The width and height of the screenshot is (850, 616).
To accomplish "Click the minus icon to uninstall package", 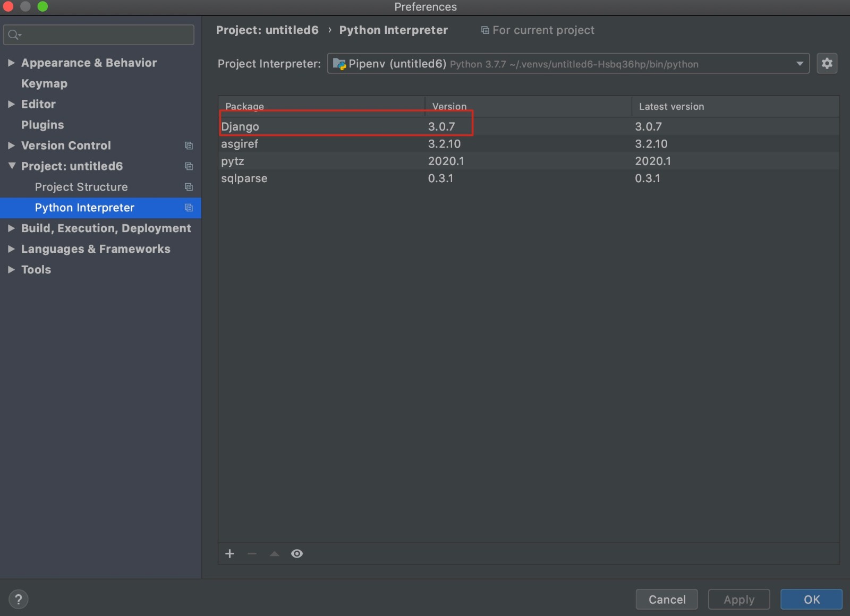I will 252,554.
